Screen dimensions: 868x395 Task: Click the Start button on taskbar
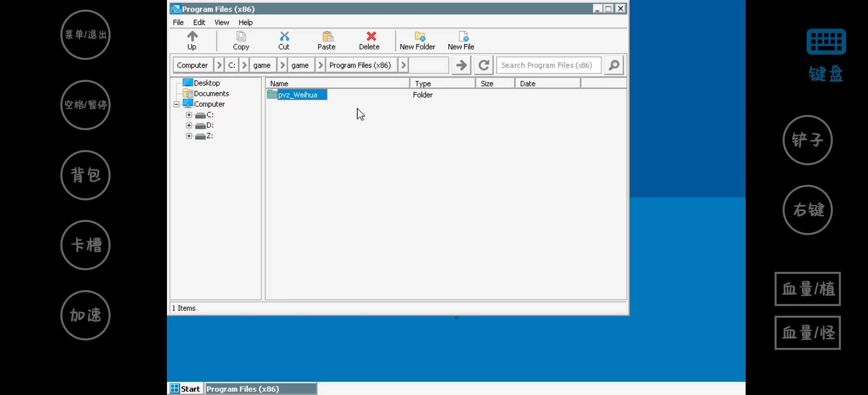point(186,388)
